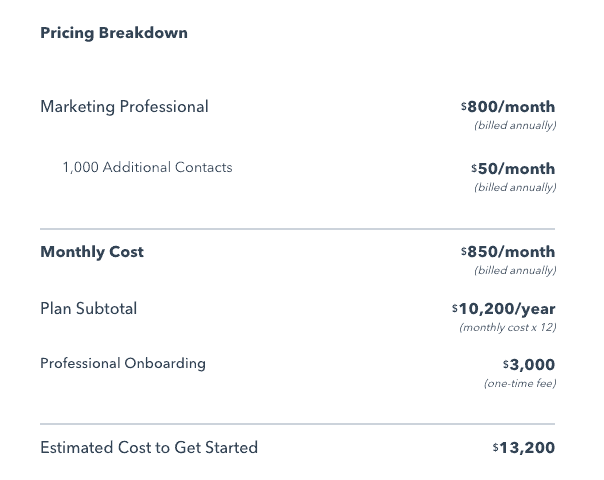Image resolution: width=604 pixels, height=480 pixels.
Task: Click the Pricing Breakdown heading
Action: 113,33
